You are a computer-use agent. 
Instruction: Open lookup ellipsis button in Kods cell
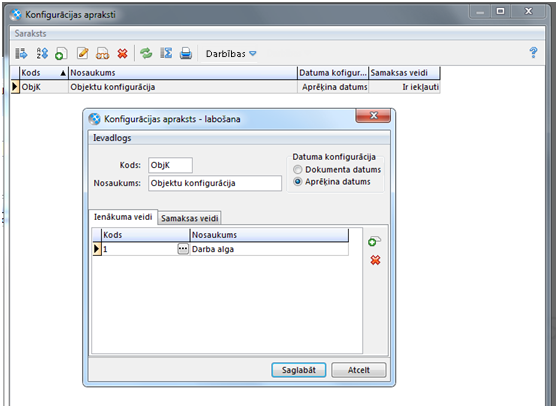(183, 249)
